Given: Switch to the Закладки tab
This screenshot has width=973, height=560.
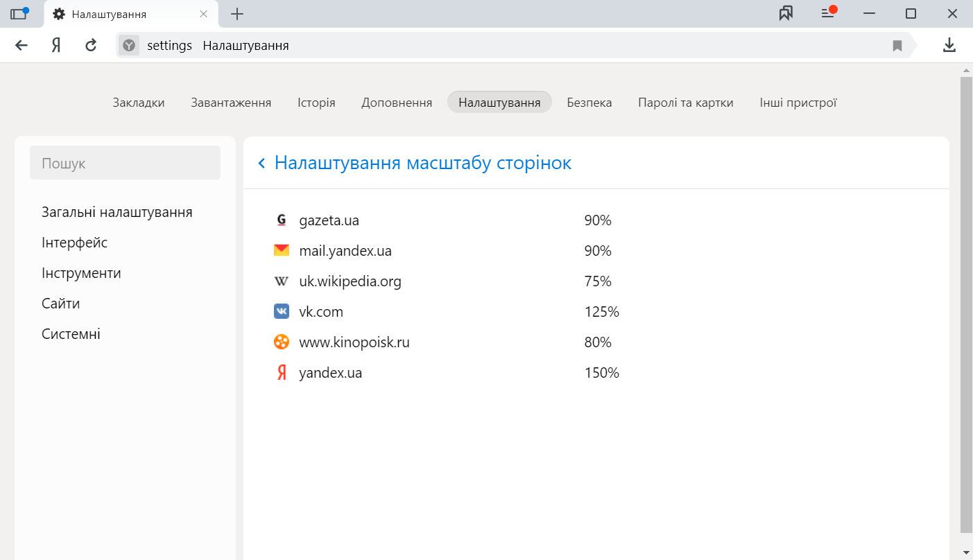Looking at the screenshot, I should (139, 103).
